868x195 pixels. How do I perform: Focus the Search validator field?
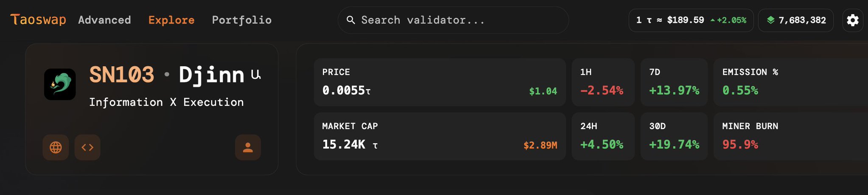[458, 20]
